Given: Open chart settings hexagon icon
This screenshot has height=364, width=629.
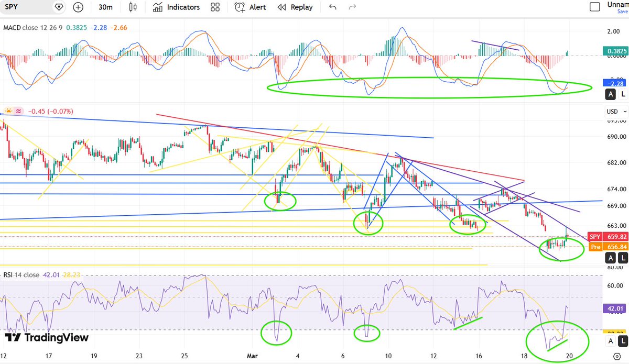Looking at the screenshot, I should point(616,356).
